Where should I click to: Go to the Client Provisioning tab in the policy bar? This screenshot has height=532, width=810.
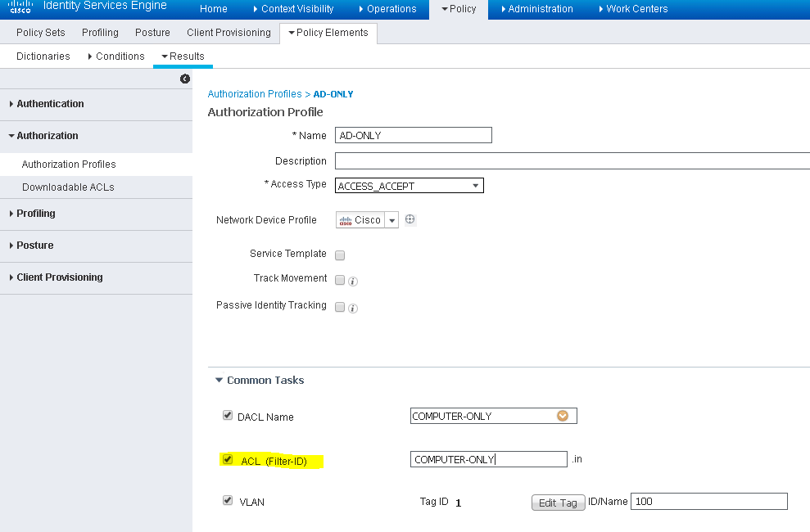point(229,33)
